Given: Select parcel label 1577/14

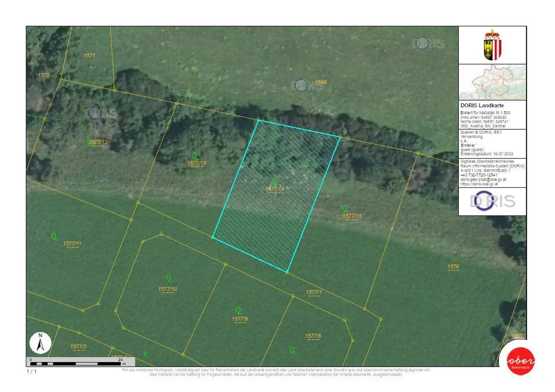Looking at the screenshot, I should 275,189.
